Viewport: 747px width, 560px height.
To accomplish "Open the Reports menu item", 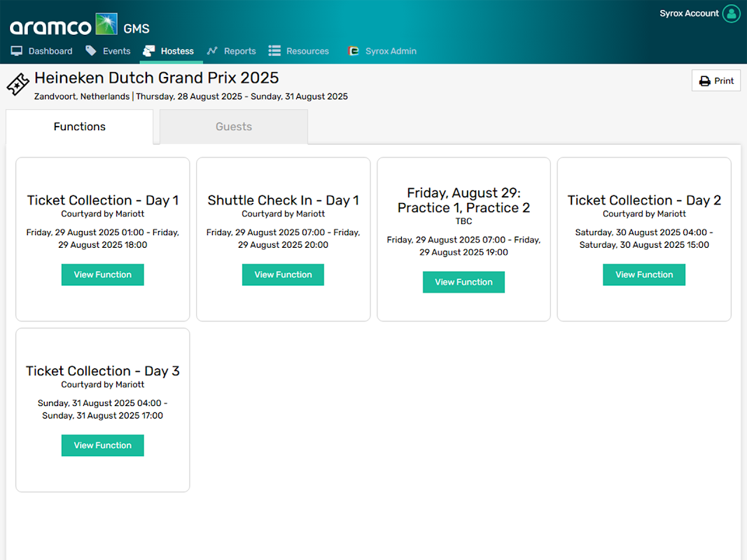I will click(232, 51).
